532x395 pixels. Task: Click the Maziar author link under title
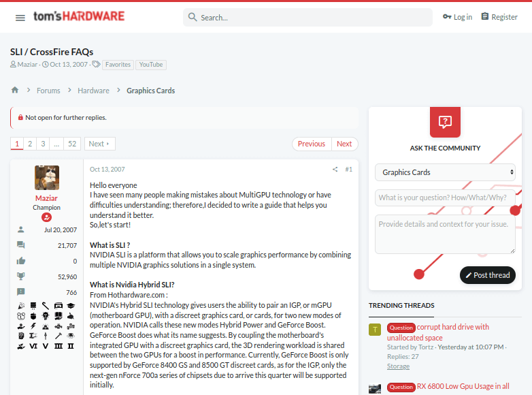tap(27, 65)
